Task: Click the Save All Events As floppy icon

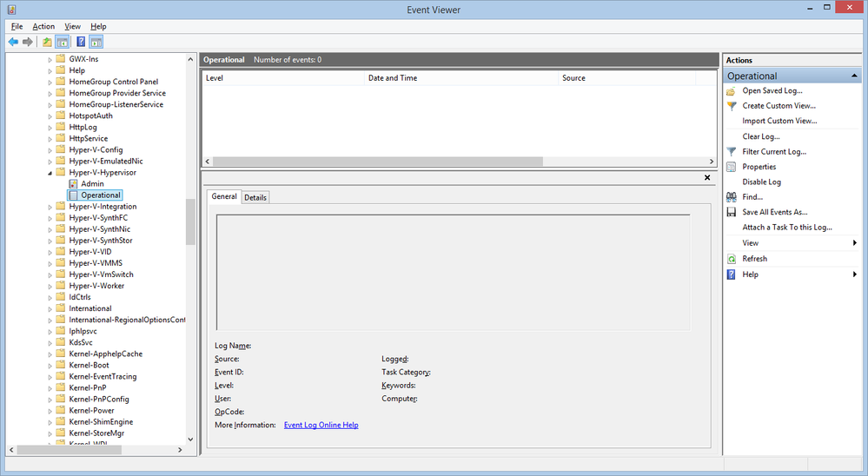Action: point(732,212)
